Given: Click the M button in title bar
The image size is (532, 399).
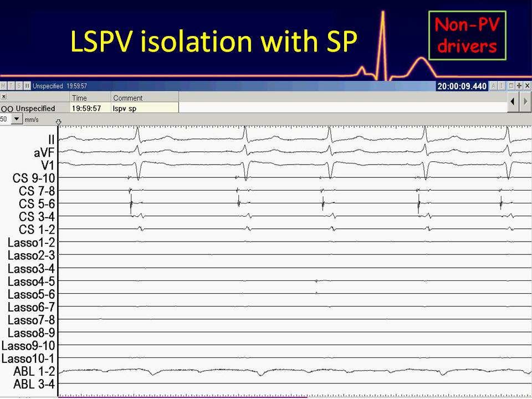Looking at the screenshot, I should [4, 86].
